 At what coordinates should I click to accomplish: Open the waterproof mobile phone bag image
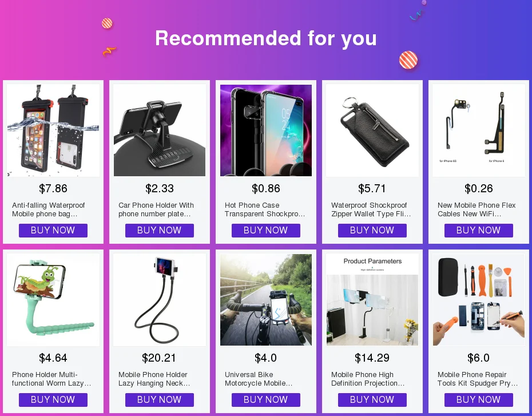tap(53, 130)
